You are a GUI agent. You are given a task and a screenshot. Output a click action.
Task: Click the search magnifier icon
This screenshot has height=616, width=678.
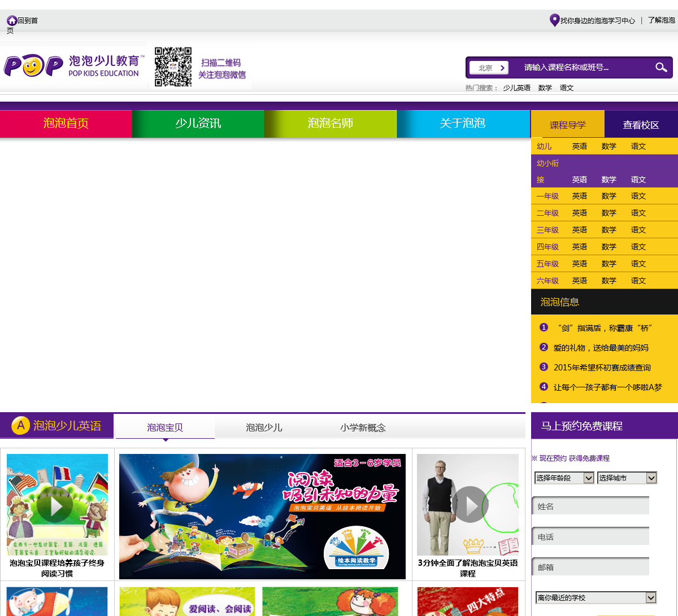(661, 68)
